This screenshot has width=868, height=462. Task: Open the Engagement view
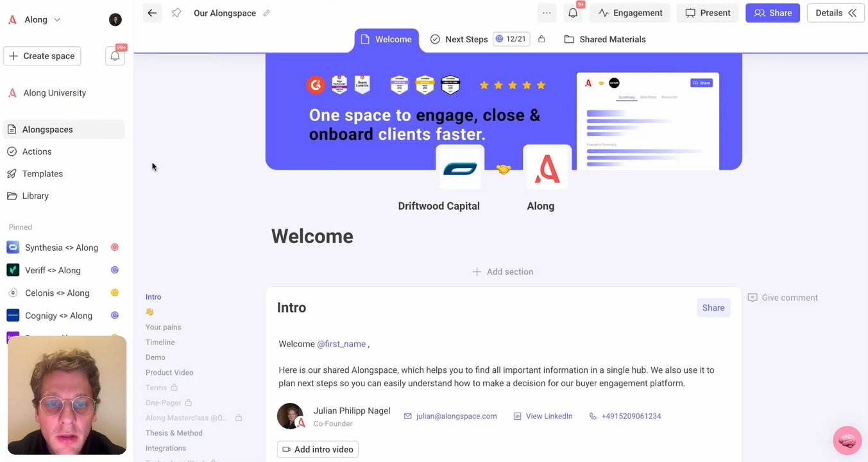click(630, 13)
